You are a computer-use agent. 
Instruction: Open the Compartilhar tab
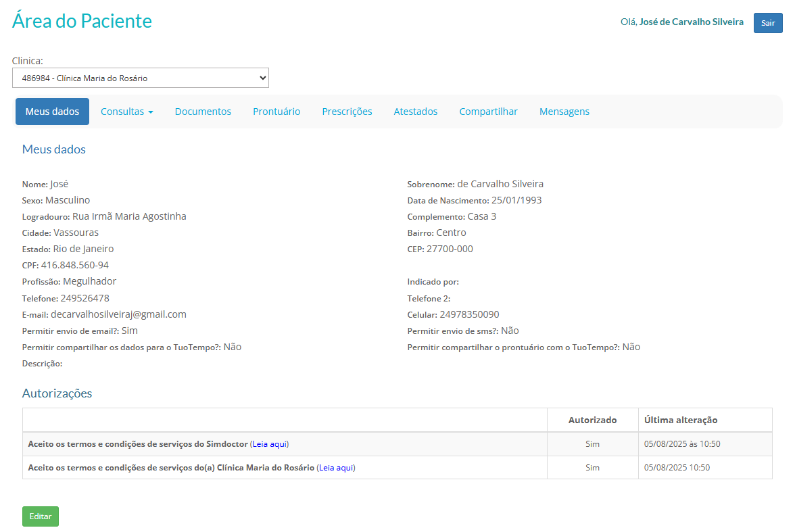pyautogui.click(x=488, y=112)
